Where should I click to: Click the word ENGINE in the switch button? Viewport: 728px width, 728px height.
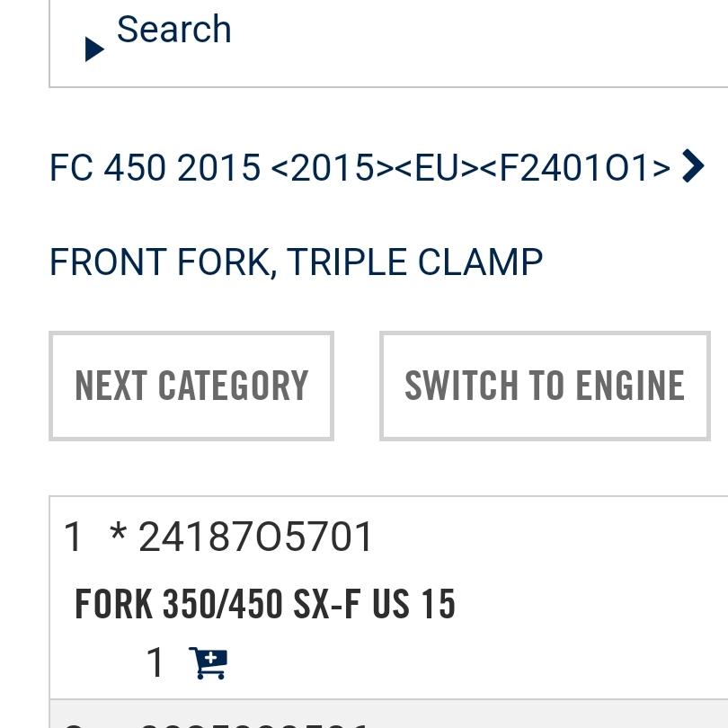pos(629,386)
